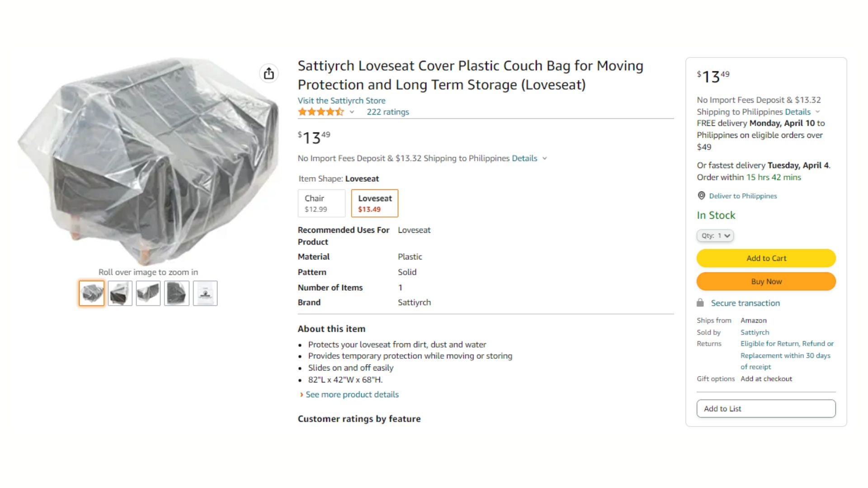This screenshot has height=488, width=868.
Task: Choose the Loveseat $13.49 option
Action: 375,203
